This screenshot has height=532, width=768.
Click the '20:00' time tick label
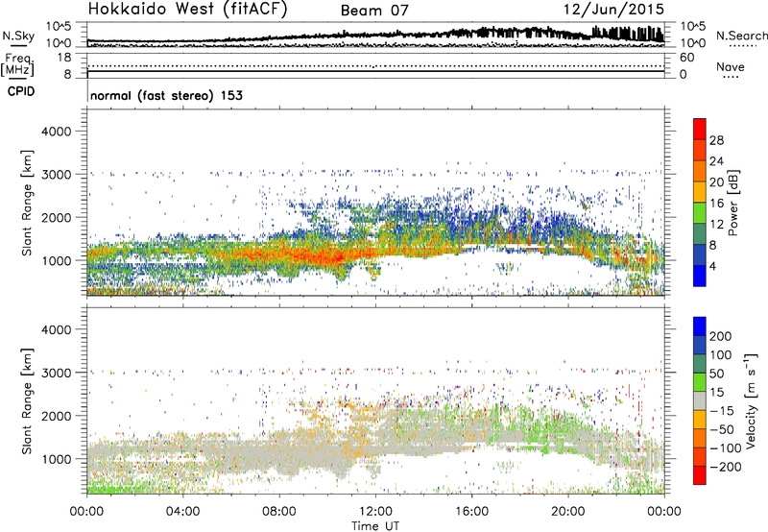tap(568, 512)
